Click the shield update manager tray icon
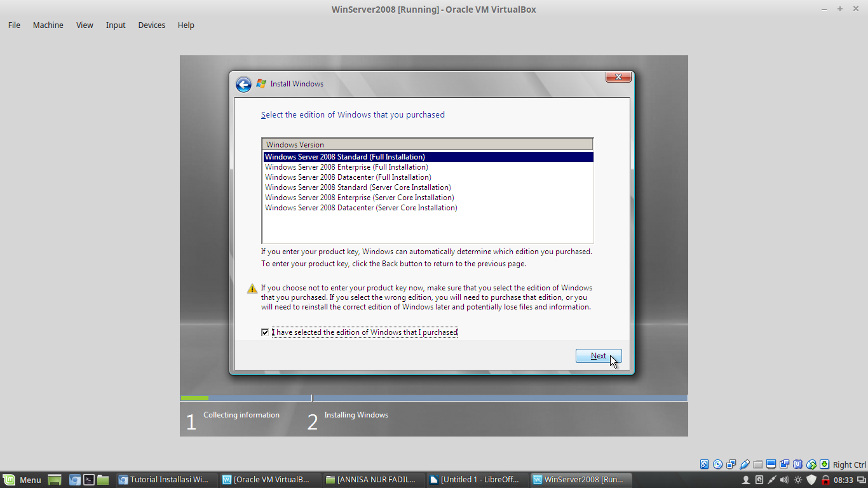The width and height of the screenshot is (868, 488). (811, 480)
